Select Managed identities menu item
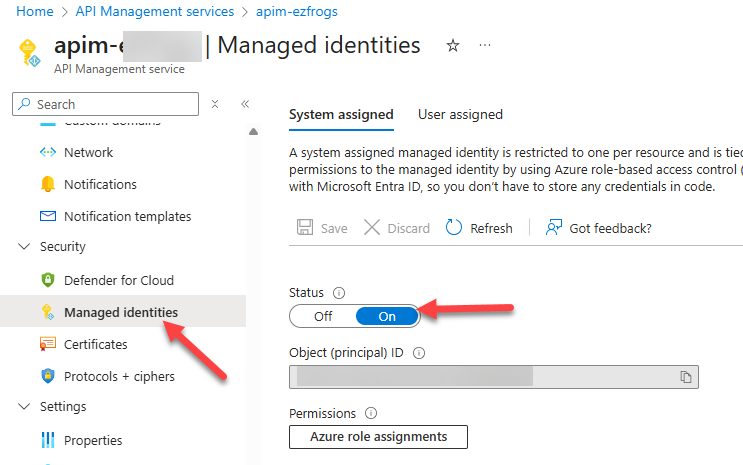This screenshot has width=743, height=465. coord(123,312)
